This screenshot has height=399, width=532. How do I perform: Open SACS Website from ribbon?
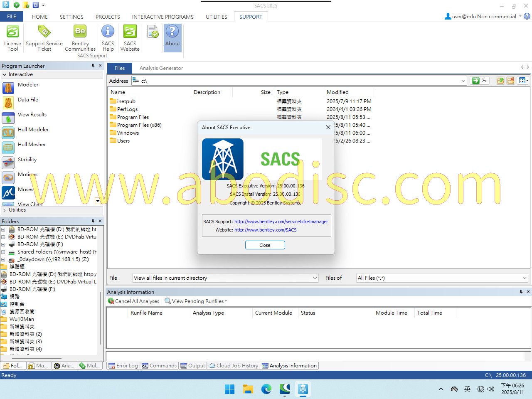tap(130, 38)
